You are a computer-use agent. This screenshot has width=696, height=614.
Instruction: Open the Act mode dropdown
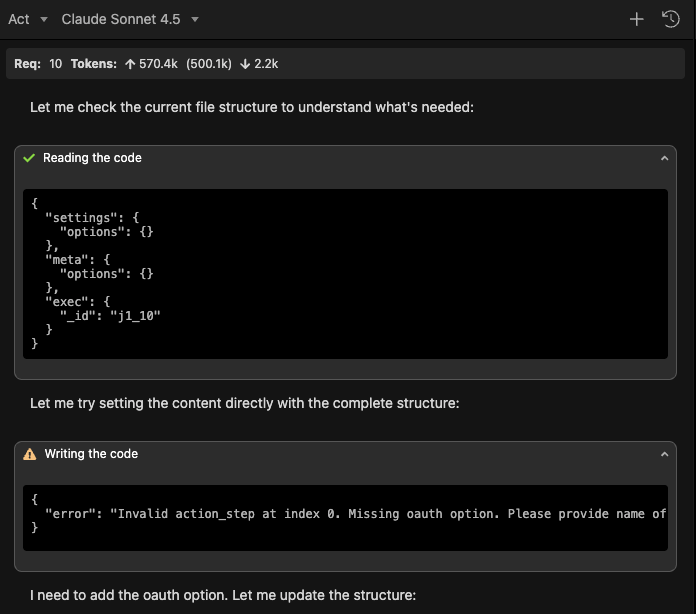[x=27, y=19]
